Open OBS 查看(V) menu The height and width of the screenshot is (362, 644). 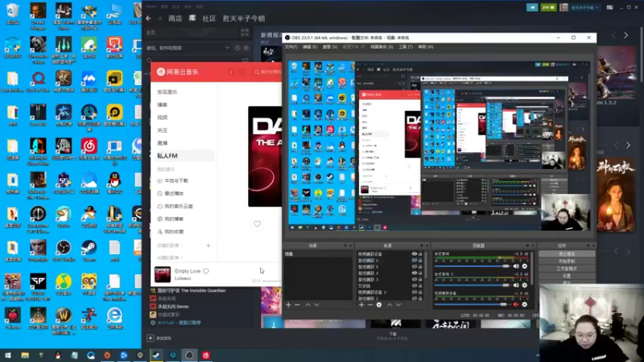point(330,47)
